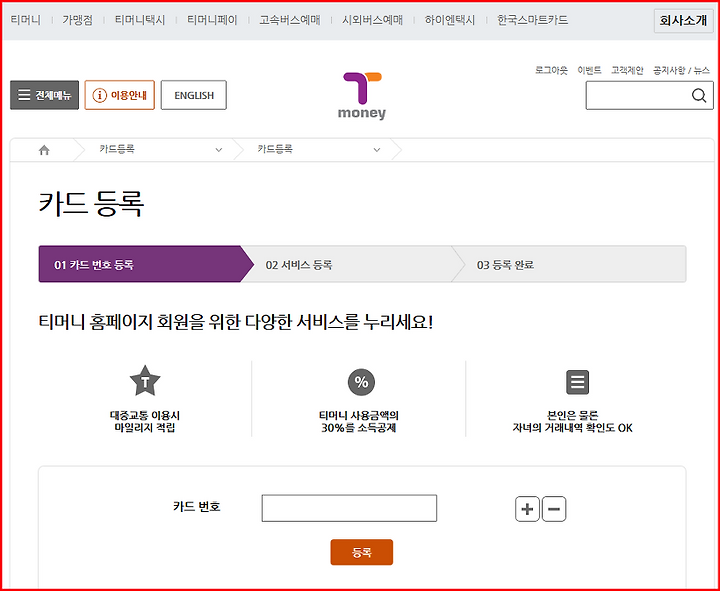
Task: Open the 공지사항 / 뉴스 link
Action: (681, 70)
